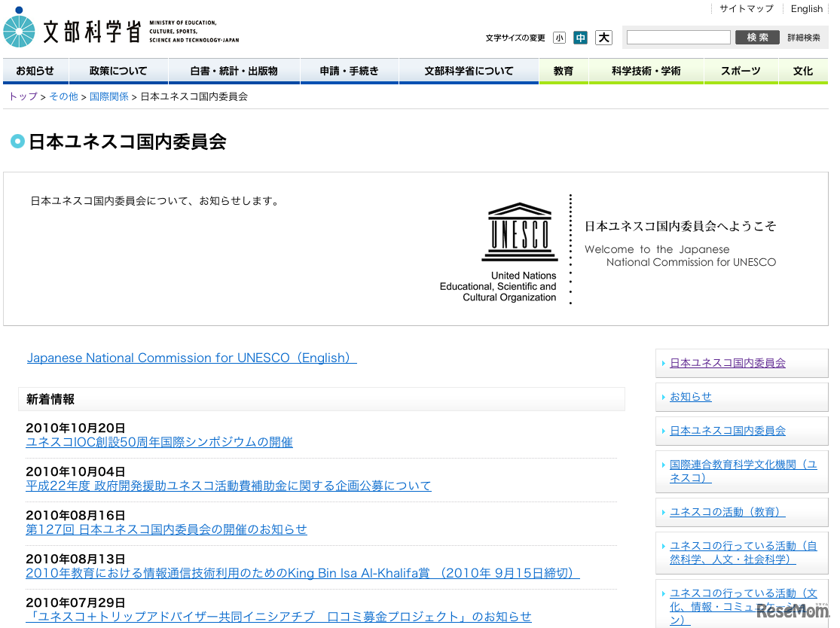Click the UNESCO emblem image
This screenshot has width=840, height=628.
click(x=520, y=233)
